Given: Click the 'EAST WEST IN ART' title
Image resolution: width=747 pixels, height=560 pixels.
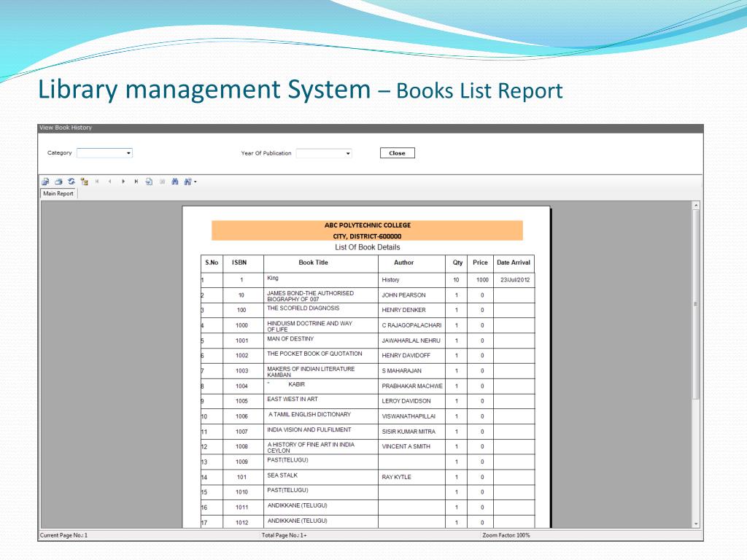Looking at the screenshot, I should [292, 399].
